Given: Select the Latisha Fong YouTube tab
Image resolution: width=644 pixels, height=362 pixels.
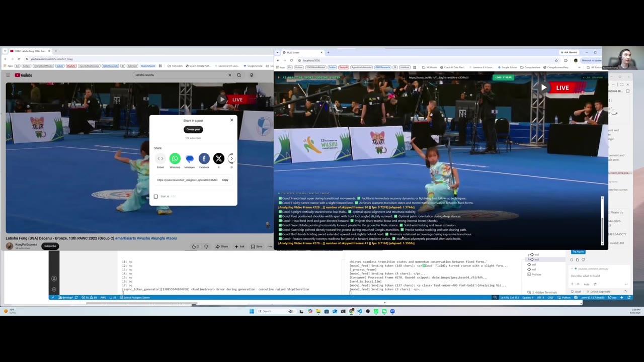Looking at the screenshot, I should (30, 51).
